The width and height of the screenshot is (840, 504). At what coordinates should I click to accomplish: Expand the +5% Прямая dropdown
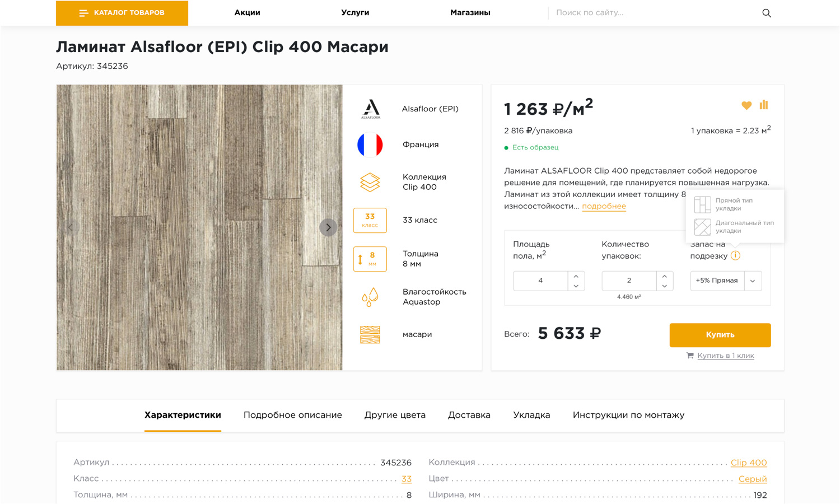pyautogui.click(x=753, y=281)
